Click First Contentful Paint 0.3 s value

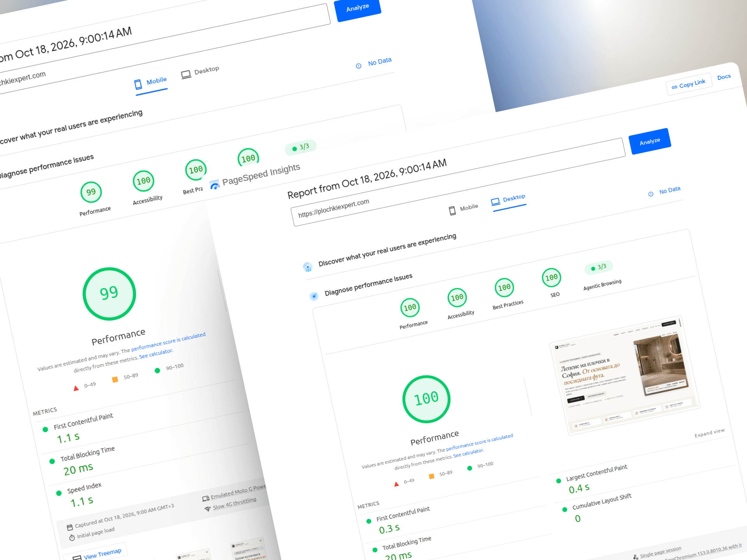tap(389, 529)
